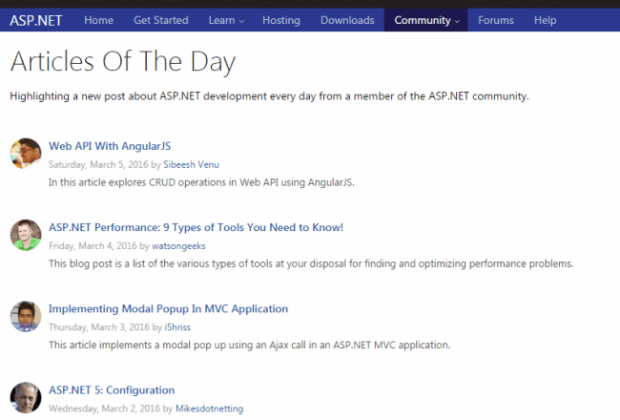
Task: Click date text Saturday, March 5, 2016
Action: [98, 165]
